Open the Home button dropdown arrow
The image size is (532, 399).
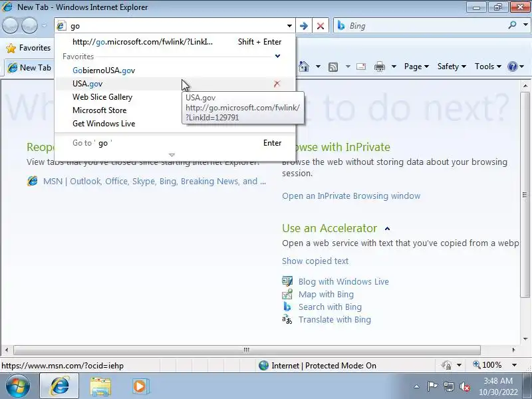[x=318, y=66]
